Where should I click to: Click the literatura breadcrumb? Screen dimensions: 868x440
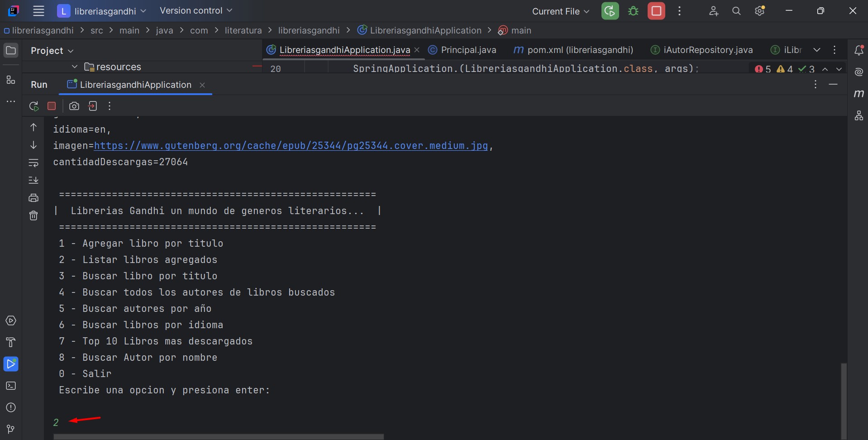pos(243,30)
